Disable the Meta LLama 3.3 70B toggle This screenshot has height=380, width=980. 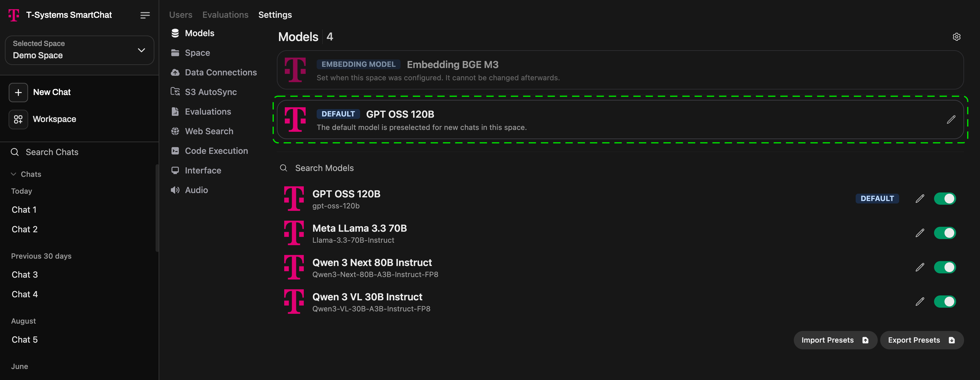click(x=945, y=233)
